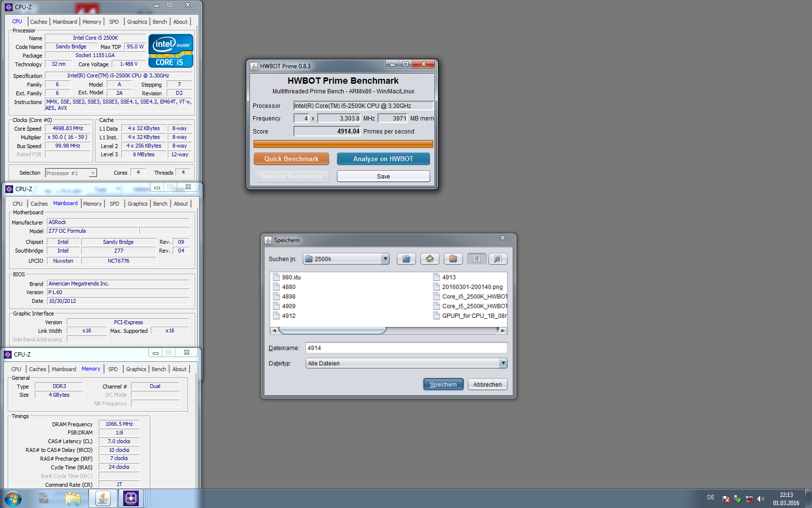Click the Java application taskbar icon
Viewport: 812px width, 508px height.
click(102, 498)
